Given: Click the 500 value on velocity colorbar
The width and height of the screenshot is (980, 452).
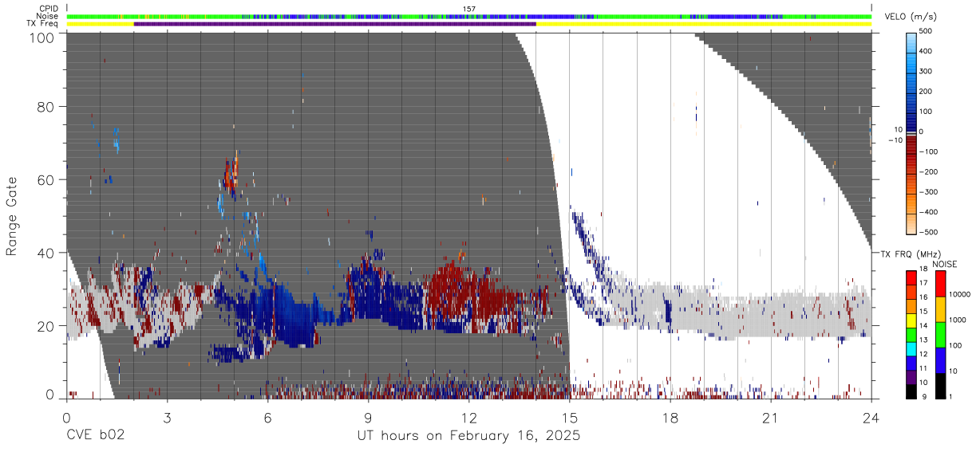Looking at the screenshot, I should pos(926,32).
